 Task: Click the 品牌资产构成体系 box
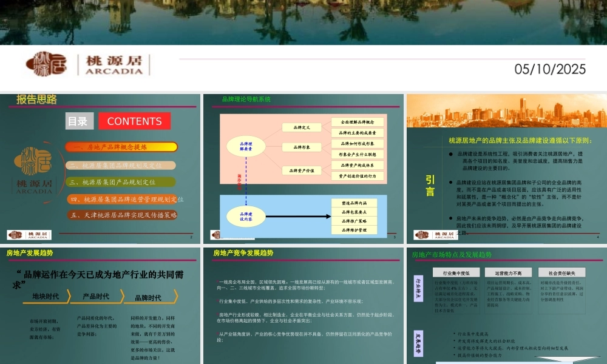[358, 165]
